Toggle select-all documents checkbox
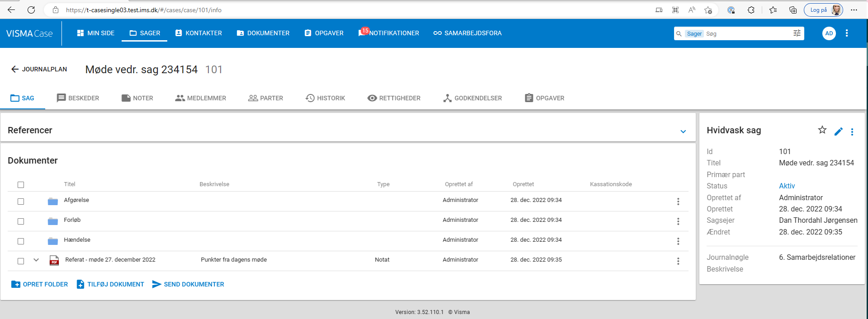 [21, 185]
